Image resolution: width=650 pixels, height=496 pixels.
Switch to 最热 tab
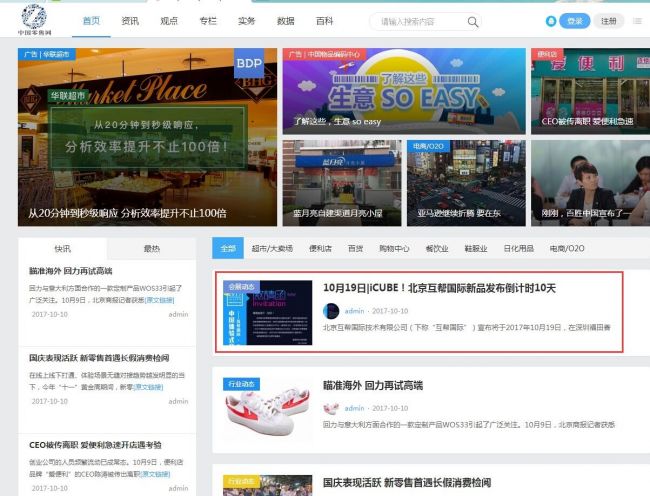(152, 249)
